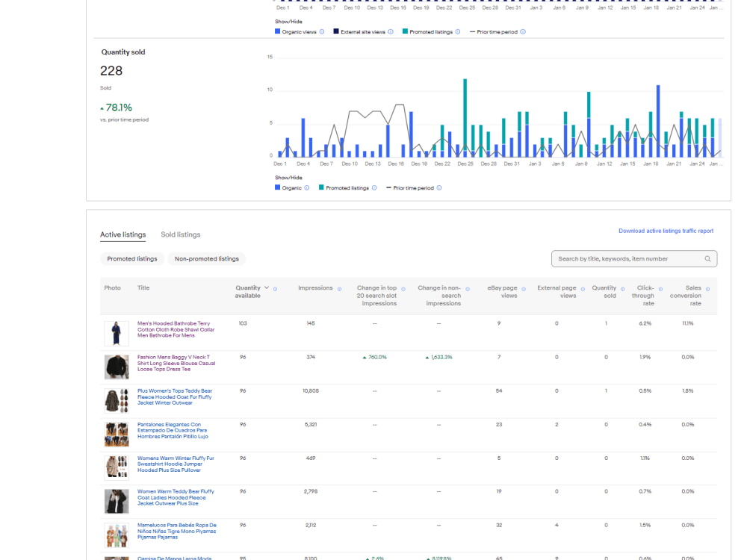747x560 pixels.
Task: Filter by Promoted listings pill
Action: point(132,259)
